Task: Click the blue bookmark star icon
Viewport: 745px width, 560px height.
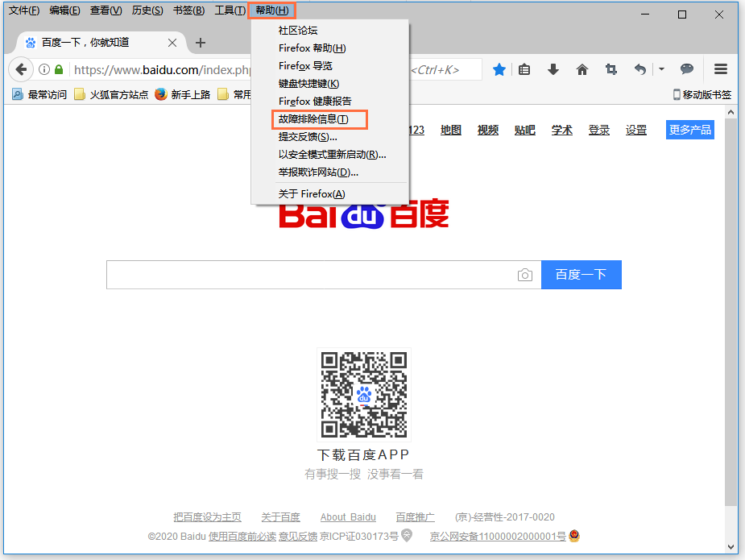Action: pyautogui.click(x=499, y=69)
